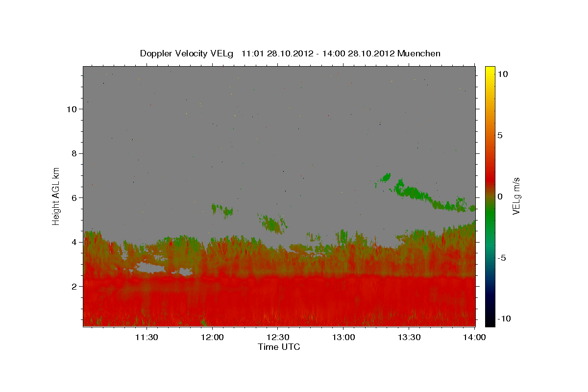
Task: Click the 13:30 time tick label
Action: tap(409, 338)
